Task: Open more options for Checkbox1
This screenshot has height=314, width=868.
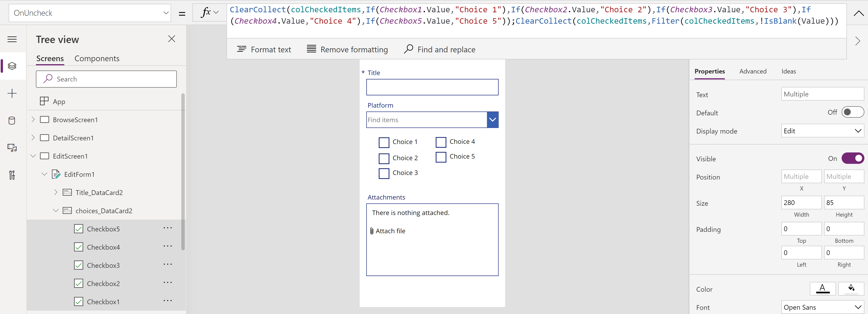Action: tap(167, 301)
